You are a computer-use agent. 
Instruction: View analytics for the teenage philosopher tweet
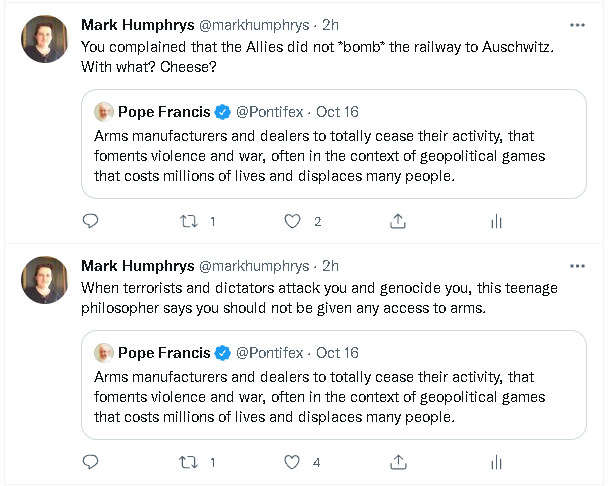(x=496, y=462)
